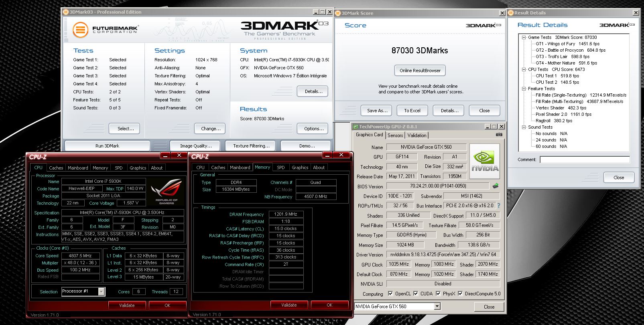
Task: Click the 87030 3DMarks score text
Action: tap(420, 50)
